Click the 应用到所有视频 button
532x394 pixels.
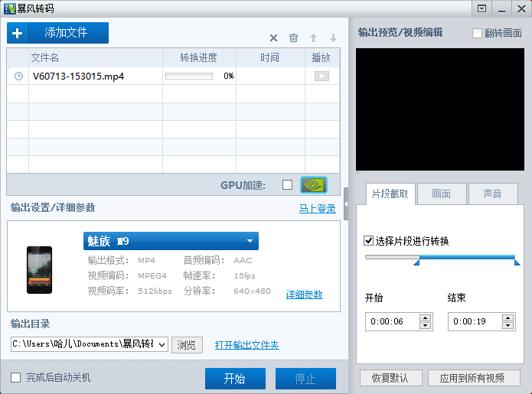(474, 378)
